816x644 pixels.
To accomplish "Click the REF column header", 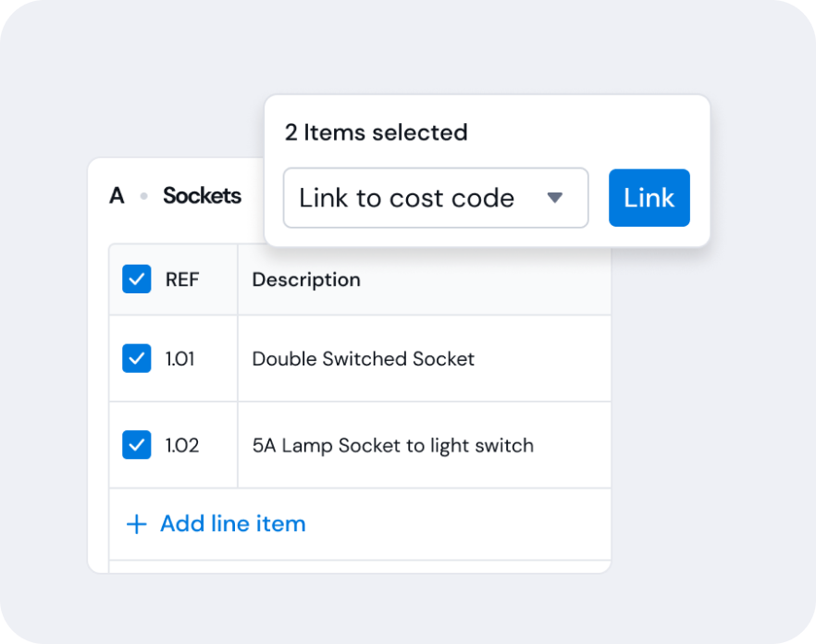I will (182, 279).
